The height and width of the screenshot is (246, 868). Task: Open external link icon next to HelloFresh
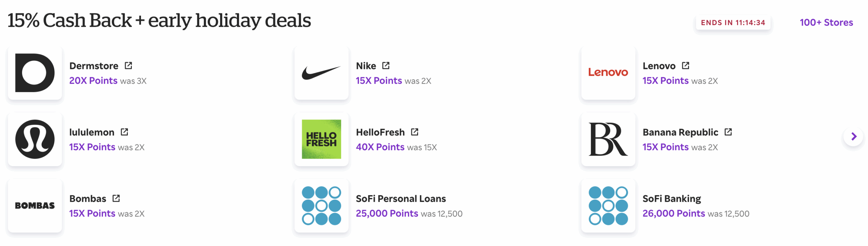414,132
